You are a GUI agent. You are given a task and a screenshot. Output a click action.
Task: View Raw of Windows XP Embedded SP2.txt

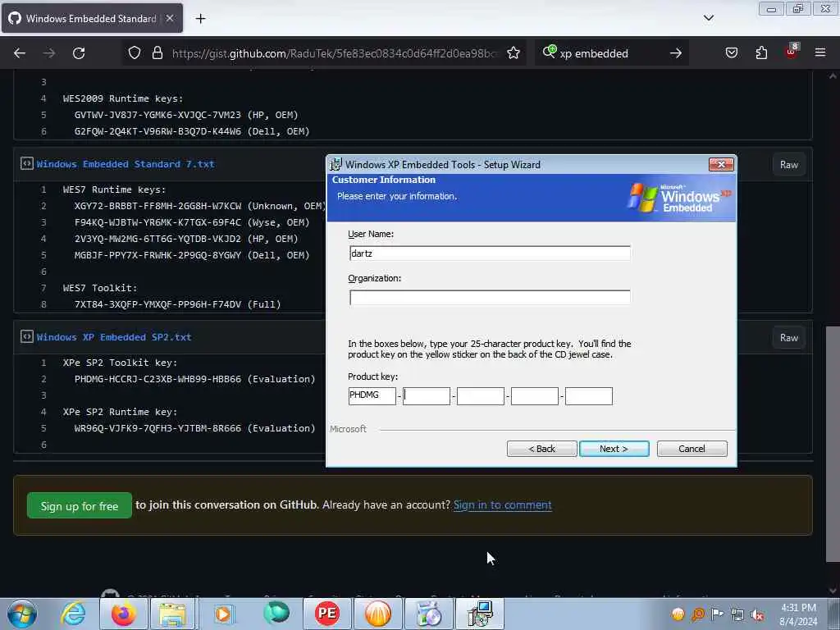(x=788, y=337)
